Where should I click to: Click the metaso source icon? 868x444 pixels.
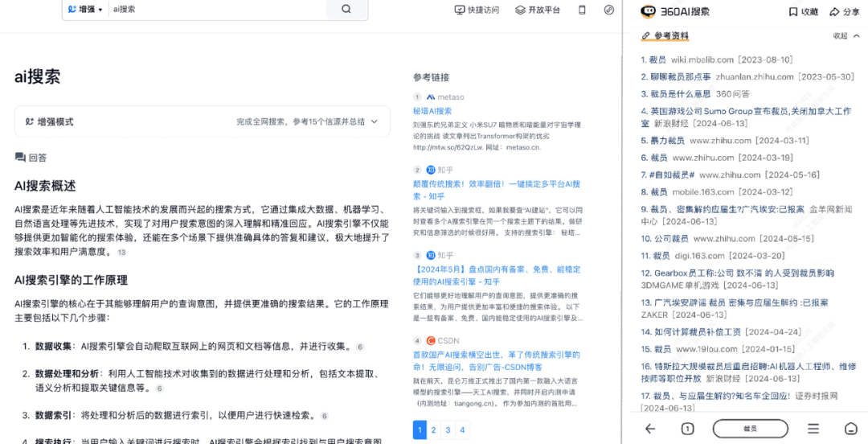click(431, 97)
